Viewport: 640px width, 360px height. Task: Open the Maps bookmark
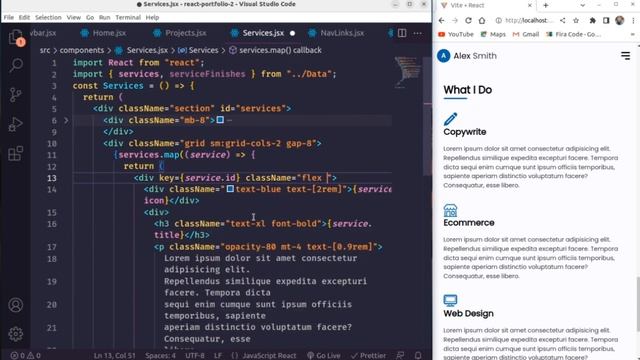[x=493, y=34]
